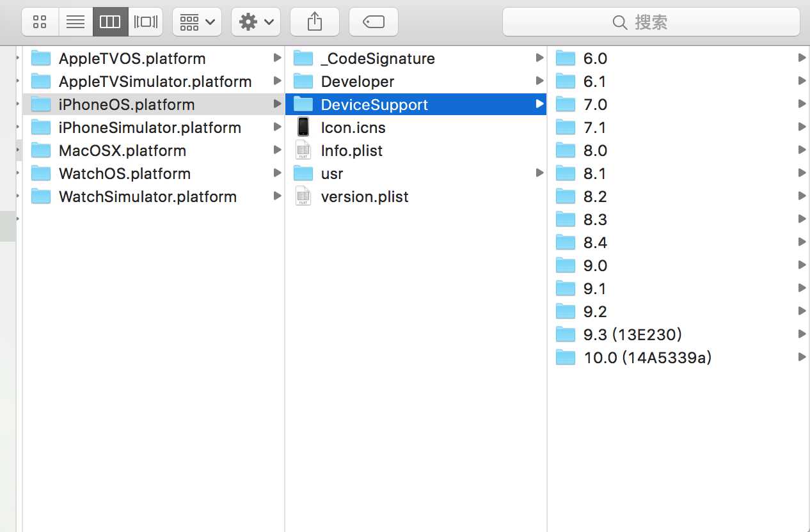Select the 10.0 (14A5339a) folder name
Screen dimensions: 810x532
pyautogui.click(x=647, y=358)
